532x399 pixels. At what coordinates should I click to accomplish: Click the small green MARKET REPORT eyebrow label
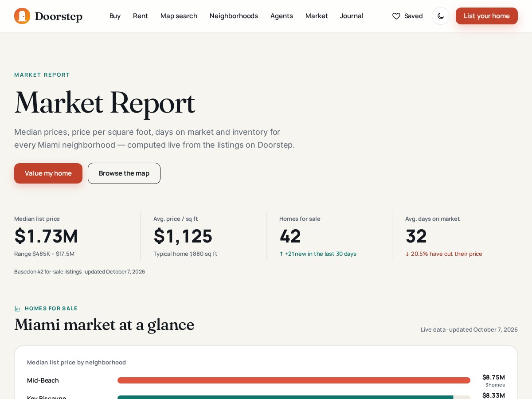(x=42, y=75)
